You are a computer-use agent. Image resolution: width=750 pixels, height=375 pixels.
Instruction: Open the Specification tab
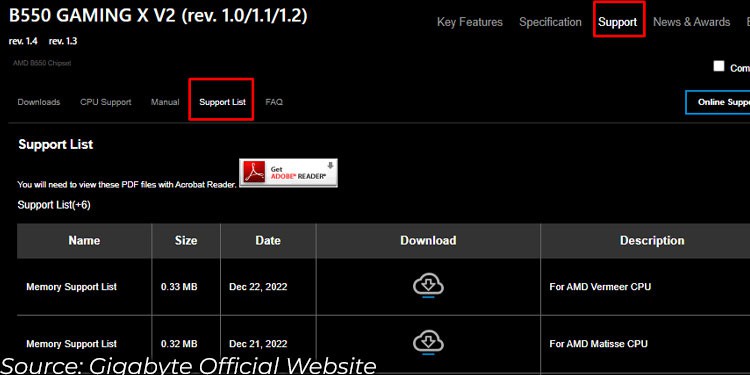click(550, 22)
